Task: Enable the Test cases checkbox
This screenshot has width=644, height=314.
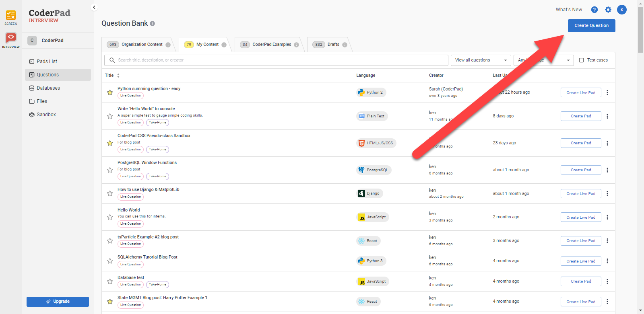Action: (x=581, y=60)
